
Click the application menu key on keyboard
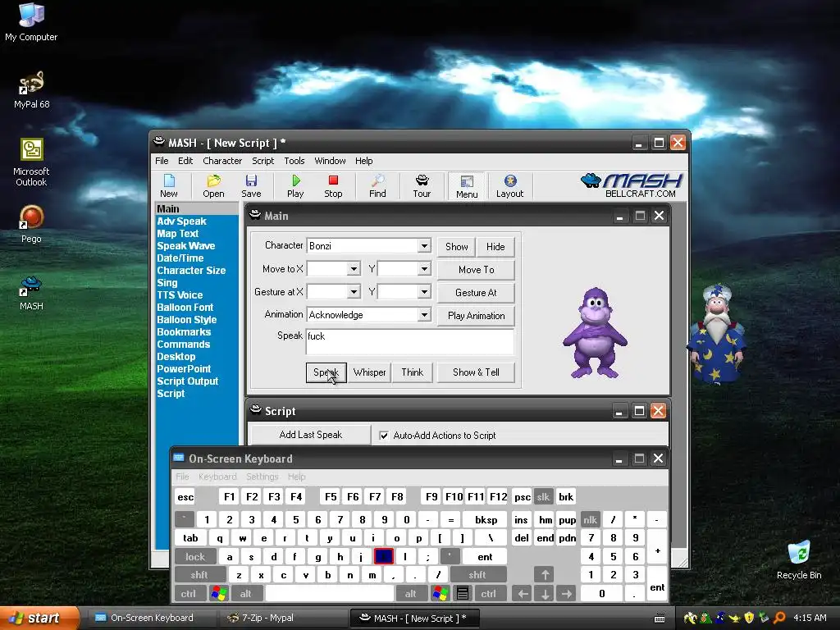(463, 594)
